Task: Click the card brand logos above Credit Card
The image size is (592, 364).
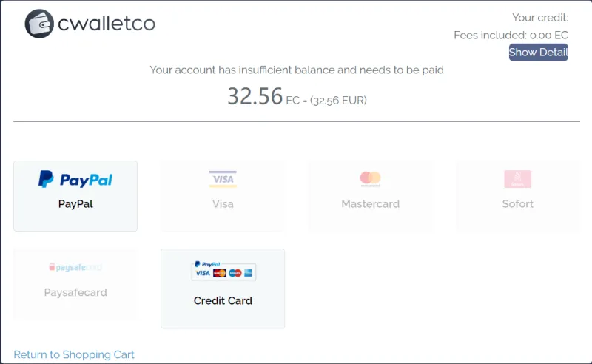Action: (223, 271)
